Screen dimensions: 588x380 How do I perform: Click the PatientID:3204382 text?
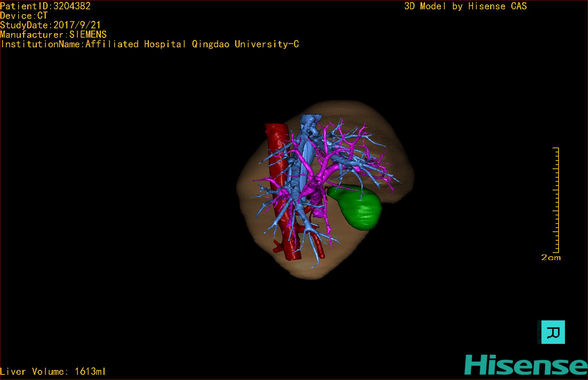[x=45, y=6]
